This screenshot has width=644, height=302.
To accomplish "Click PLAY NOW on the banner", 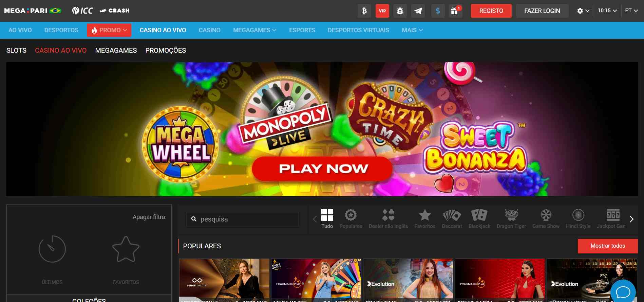I will coord(322,168).
